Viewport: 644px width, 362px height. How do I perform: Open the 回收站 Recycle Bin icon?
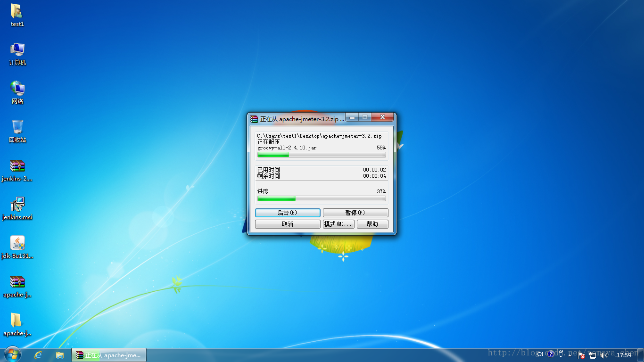[x=17, y=131]
